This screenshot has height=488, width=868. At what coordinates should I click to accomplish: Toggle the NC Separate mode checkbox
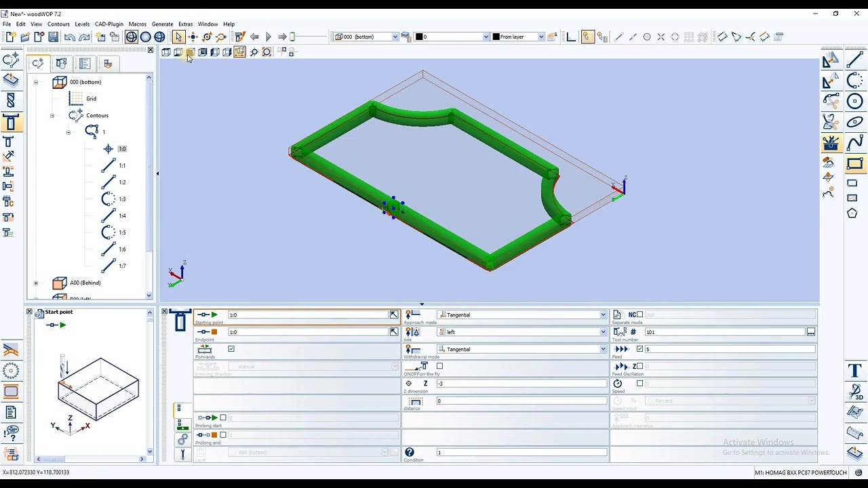click(x=639, y=314)
